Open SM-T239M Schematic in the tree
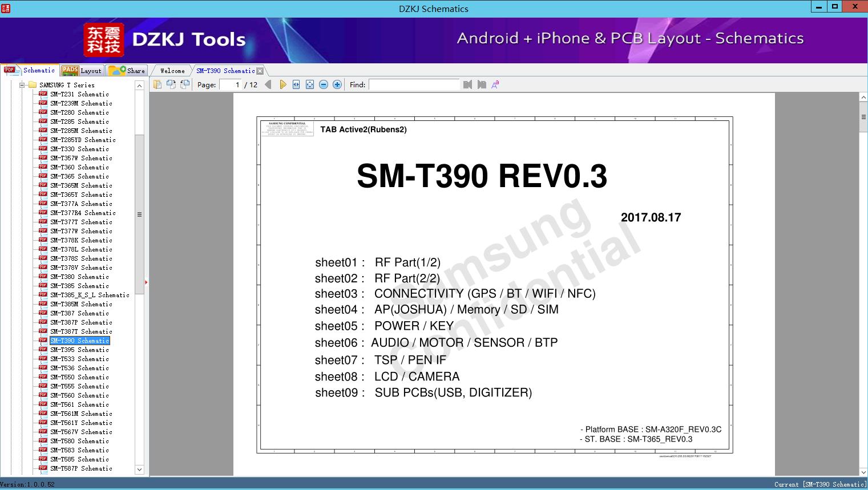Image resolution: width=868 pixels, height=490 pixels. pyautogui.click(x=81, y=103)
